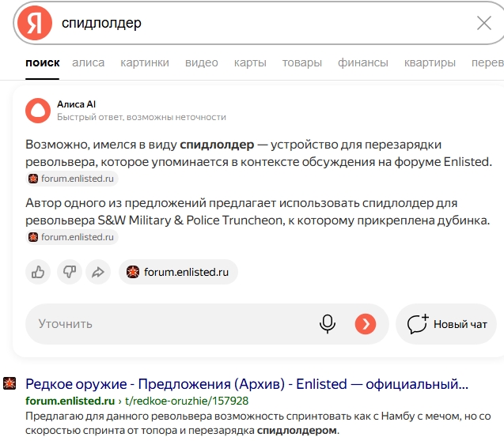
Task: Click the search field with спидлолдер
Action: click(260, 23)
